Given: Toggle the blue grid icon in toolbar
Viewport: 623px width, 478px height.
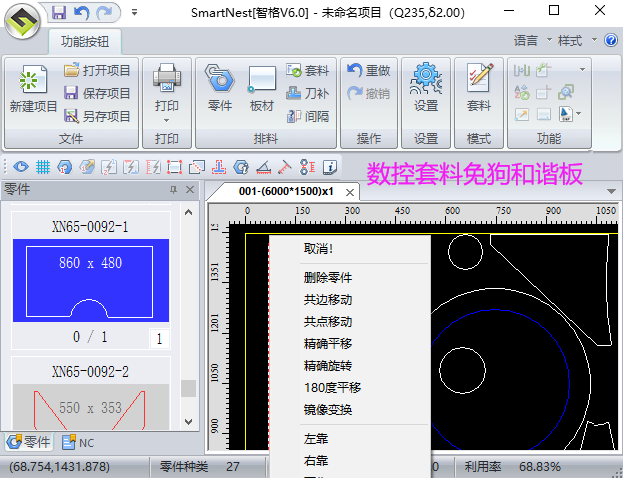Looking at the screenshot, I should click(x=43, y=167).
